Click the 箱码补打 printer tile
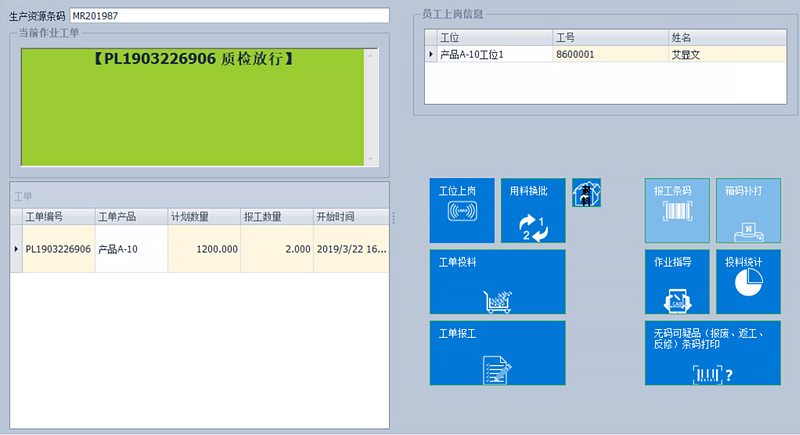Viewport: 800px width, 435px height. [x=748, y=210]
